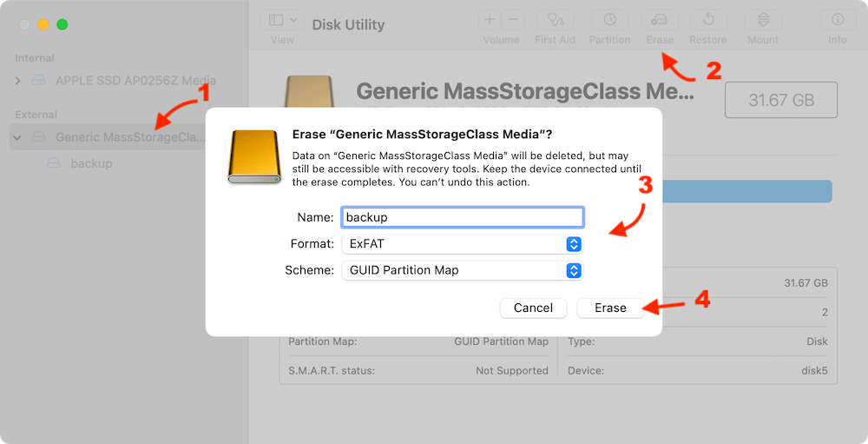Click the add Volume plus button

click(490, 21)
